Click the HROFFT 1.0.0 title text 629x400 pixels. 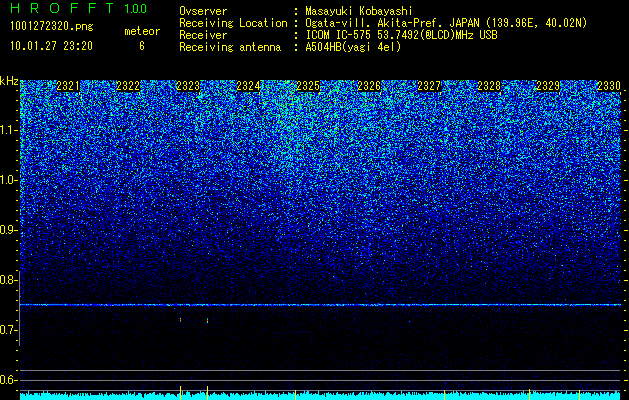point(79,8)
